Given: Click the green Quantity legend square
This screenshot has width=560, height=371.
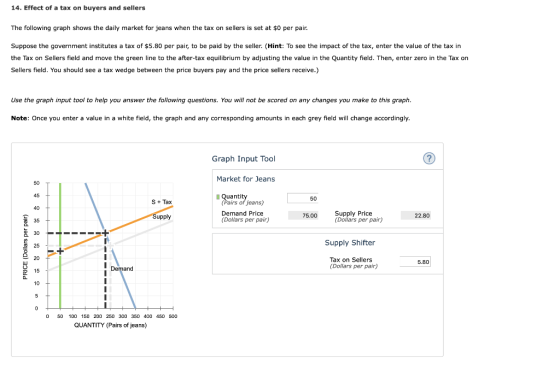Looking at the screenshot, I should point(218,197).
